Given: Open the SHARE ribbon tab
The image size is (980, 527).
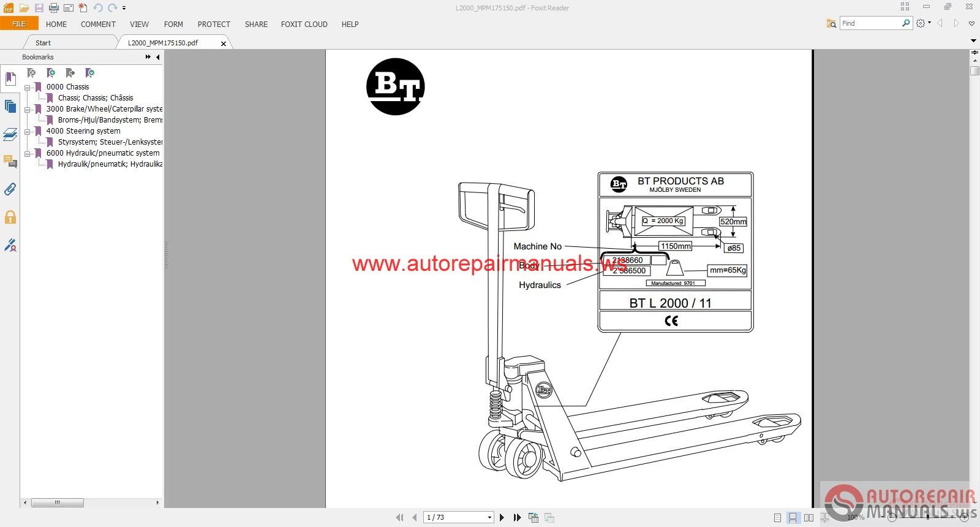Looking at the screenshot, I should 256,25.
